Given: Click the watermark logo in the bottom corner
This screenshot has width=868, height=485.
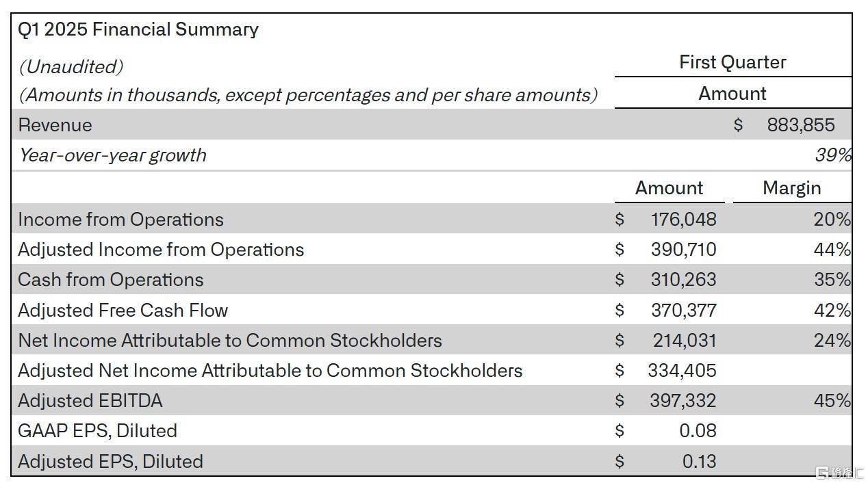Looking at the screenshot, I should (839, 473).
